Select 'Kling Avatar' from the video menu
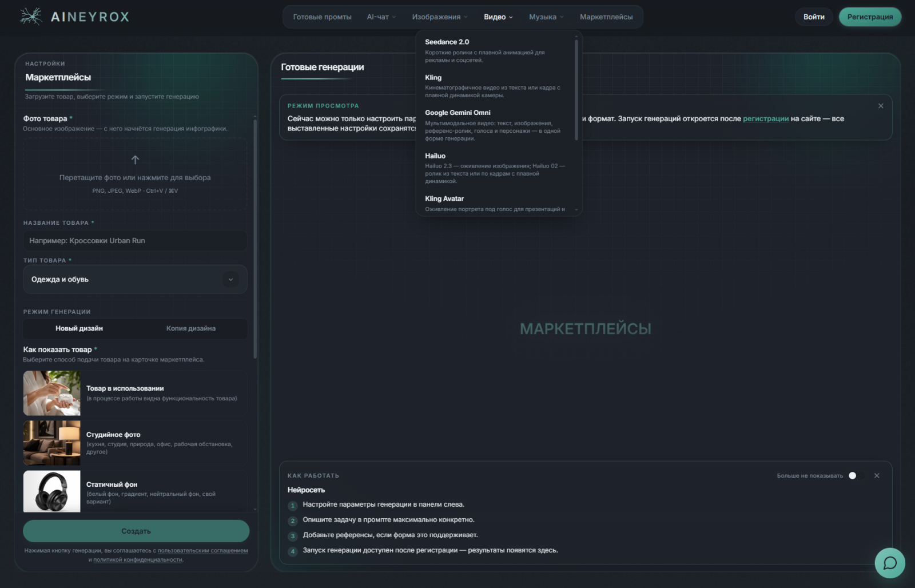Image resolution: width=915 pixels, height=588 pixels. point(495,203)
